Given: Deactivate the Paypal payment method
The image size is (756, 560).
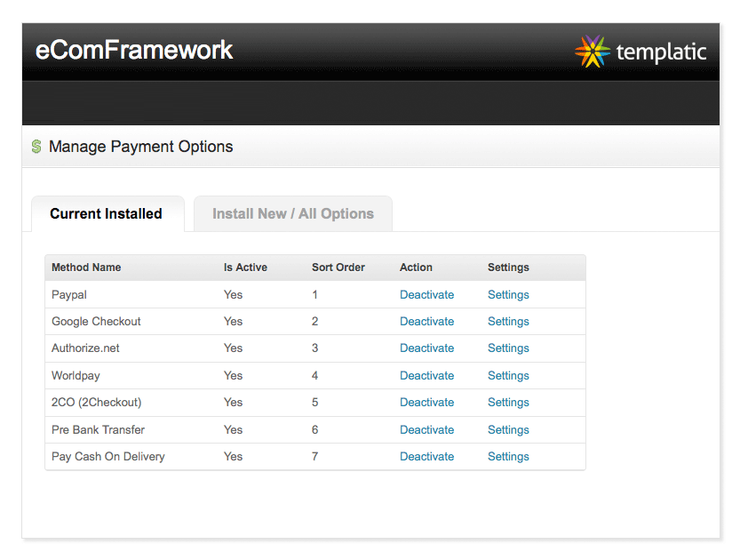Looking at the screenshot, I should (x=426, y=295).
